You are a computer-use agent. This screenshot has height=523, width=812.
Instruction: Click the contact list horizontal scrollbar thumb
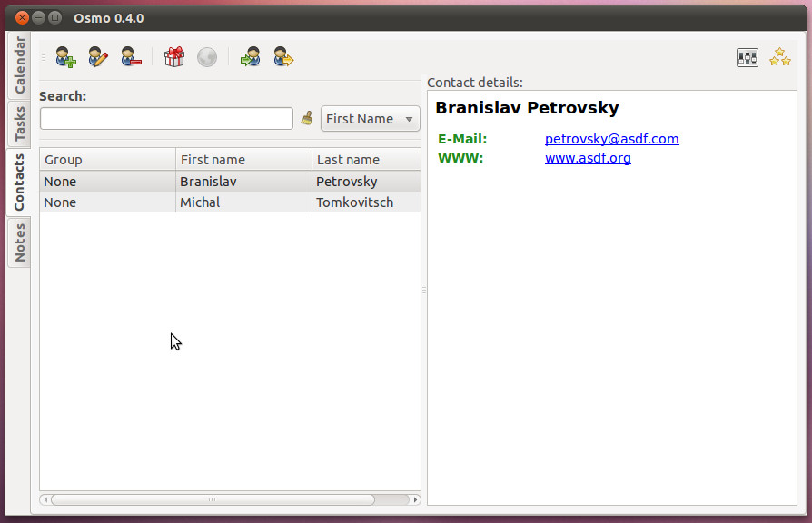[213, 499]
